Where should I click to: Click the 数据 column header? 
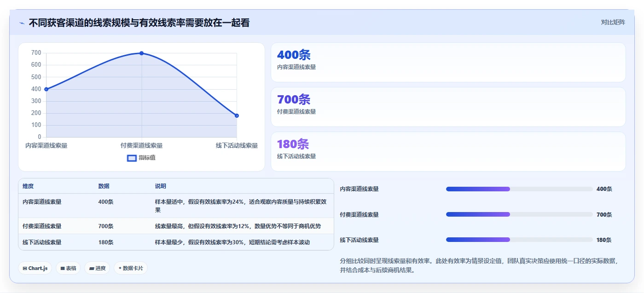pos(104,186)
